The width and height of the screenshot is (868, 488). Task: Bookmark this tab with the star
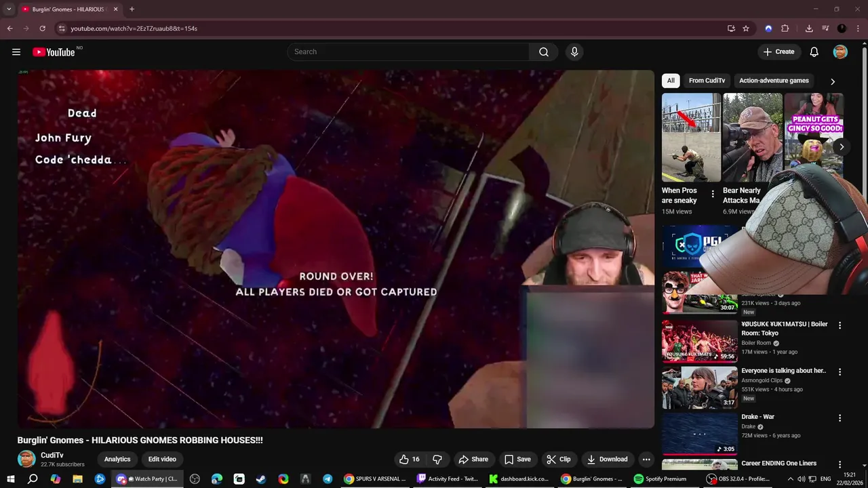click(x=746, y=28)
